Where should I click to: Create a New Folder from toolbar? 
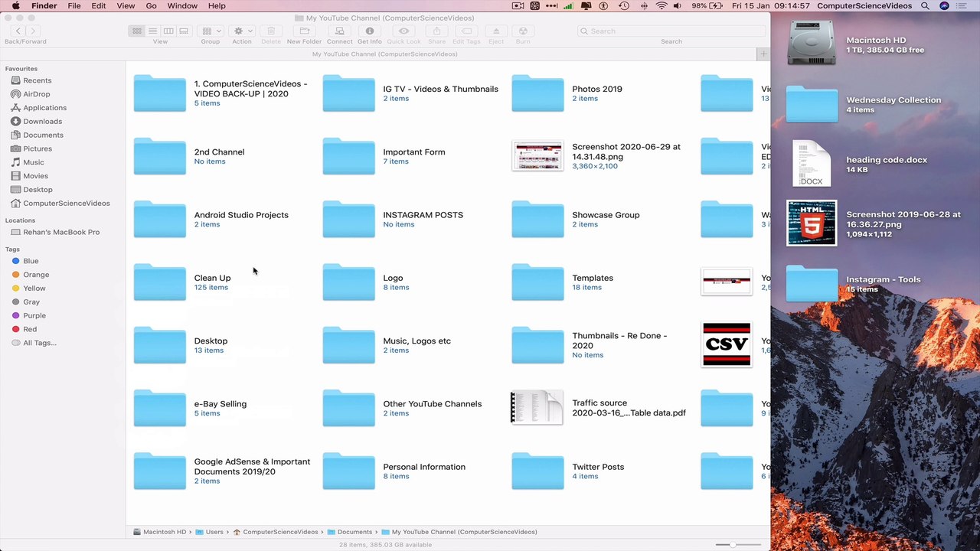(305, 31)
